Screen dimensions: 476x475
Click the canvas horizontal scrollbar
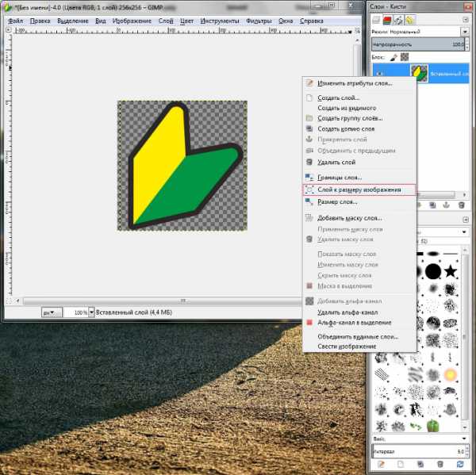(163, 301)
